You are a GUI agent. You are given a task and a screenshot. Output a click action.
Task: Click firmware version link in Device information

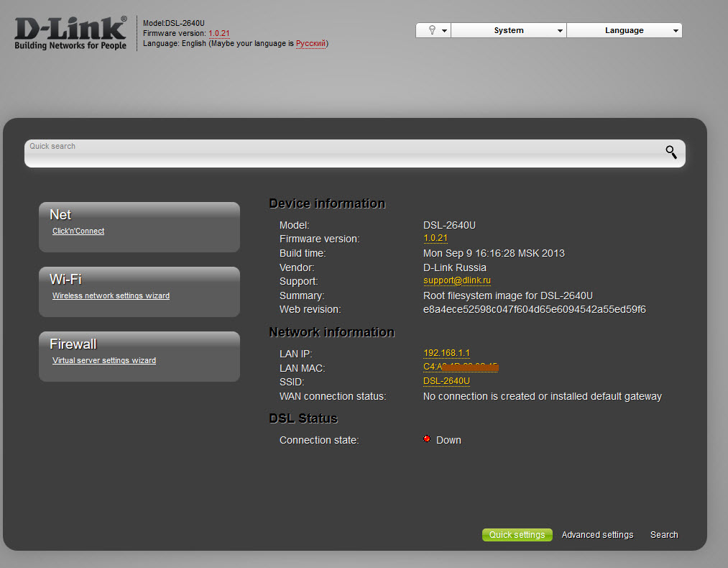[435, 238]
